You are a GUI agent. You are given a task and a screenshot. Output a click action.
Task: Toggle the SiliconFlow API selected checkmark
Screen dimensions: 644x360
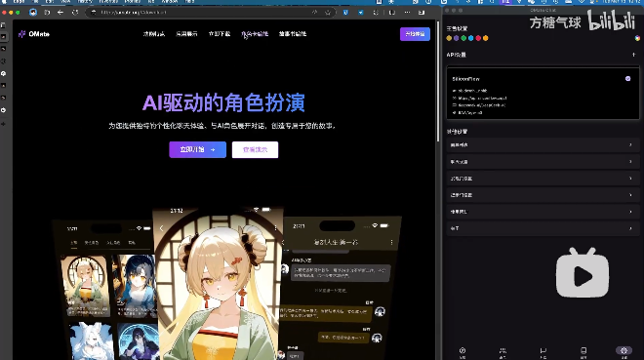pyautogui.click(x=628, y=78)
